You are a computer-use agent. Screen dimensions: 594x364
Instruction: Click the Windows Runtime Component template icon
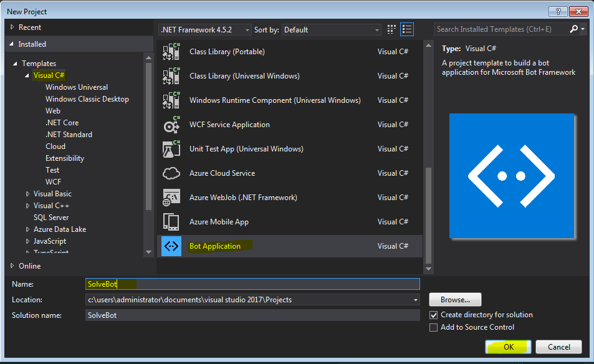click(x=171, y=100)
